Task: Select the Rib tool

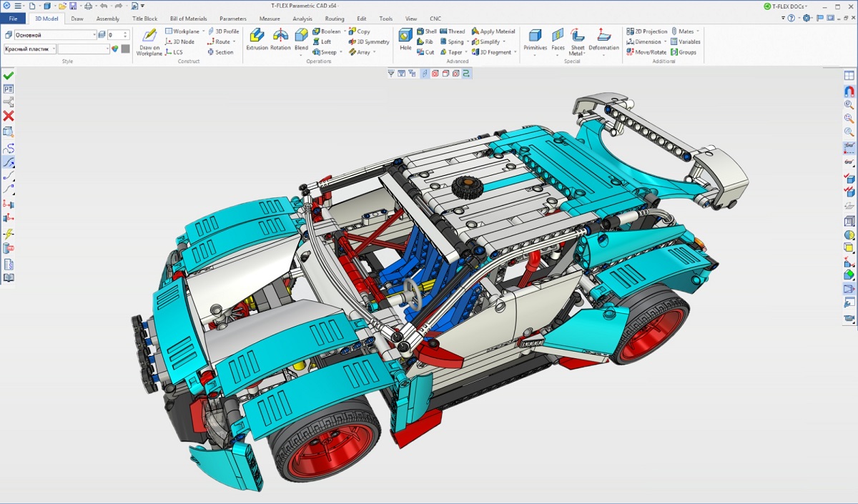Action: pos(425,41)
